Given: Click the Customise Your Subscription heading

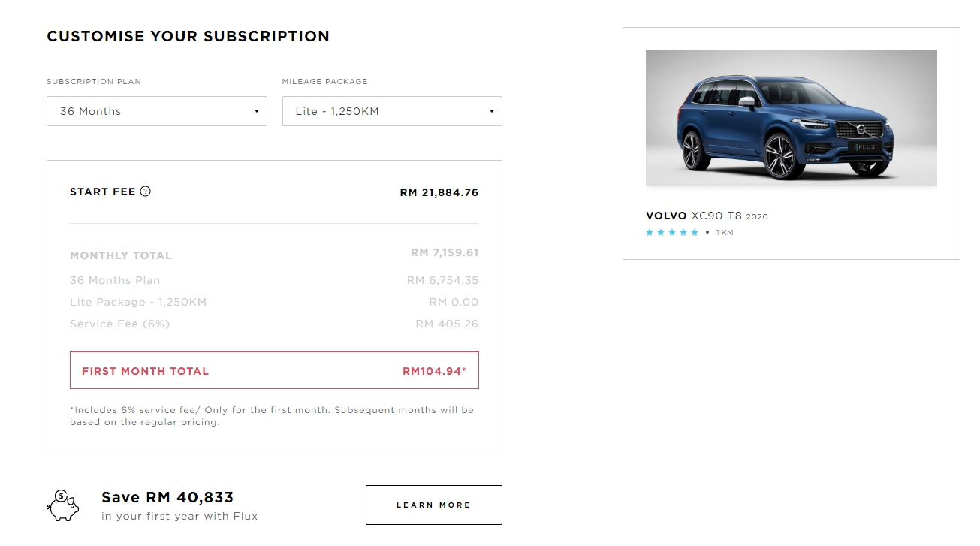Looking at the screenshot, I should (188, 36).
